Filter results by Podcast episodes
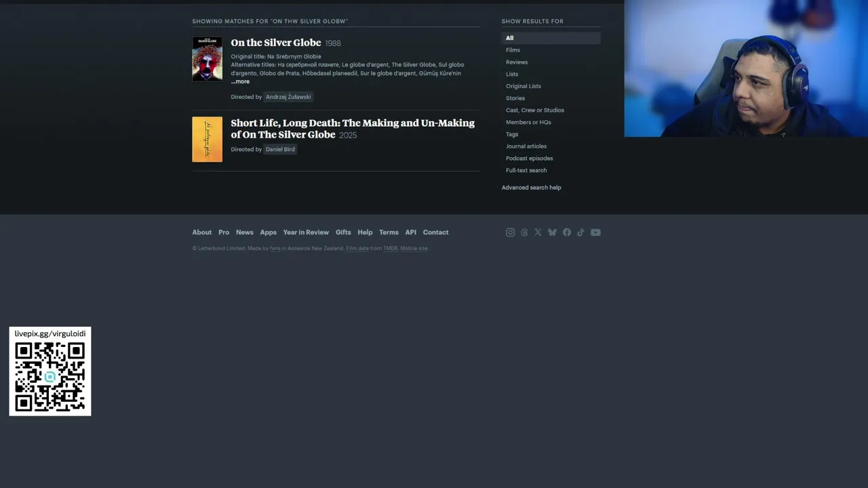868x488 pixels. [x=530, y=159]
